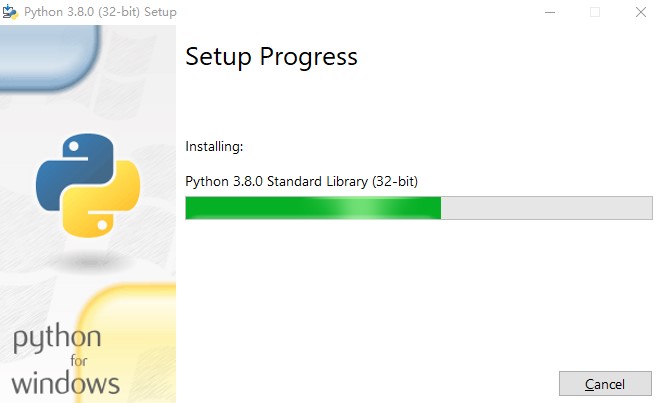Viewport: 660px width, 403px height.
Task: Click the word for in sidebar banner
Action: (x=79, y=361)
